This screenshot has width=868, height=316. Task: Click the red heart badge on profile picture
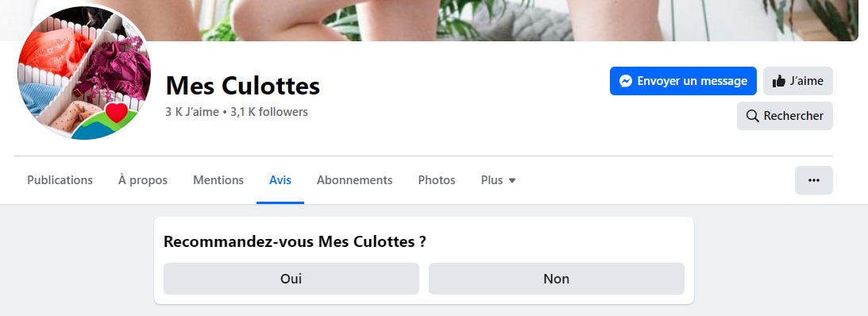(x=117, y=112)
